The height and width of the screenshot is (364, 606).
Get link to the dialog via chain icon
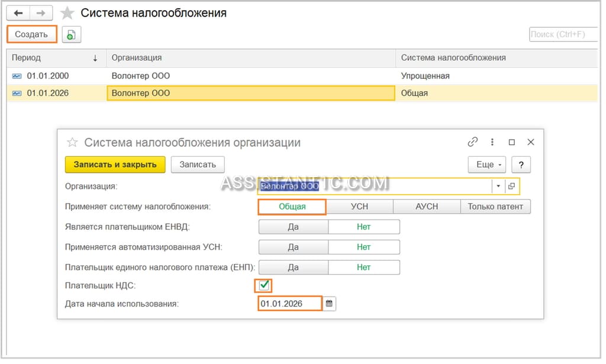click(472, 142)
